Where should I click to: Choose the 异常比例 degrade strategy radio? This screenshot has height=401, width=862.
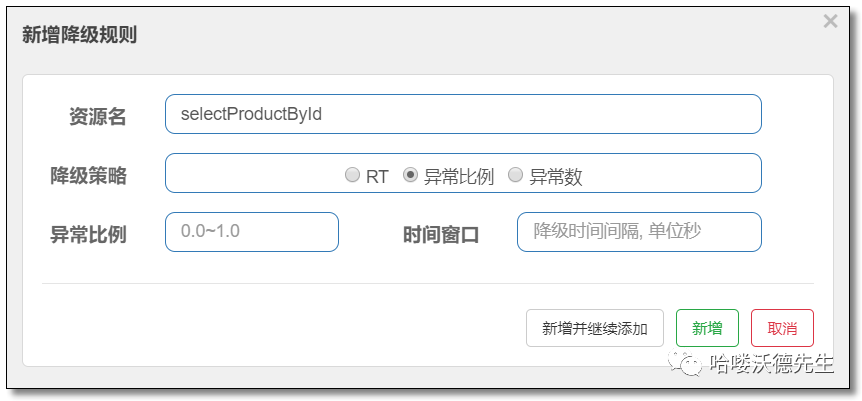point(410,175)
